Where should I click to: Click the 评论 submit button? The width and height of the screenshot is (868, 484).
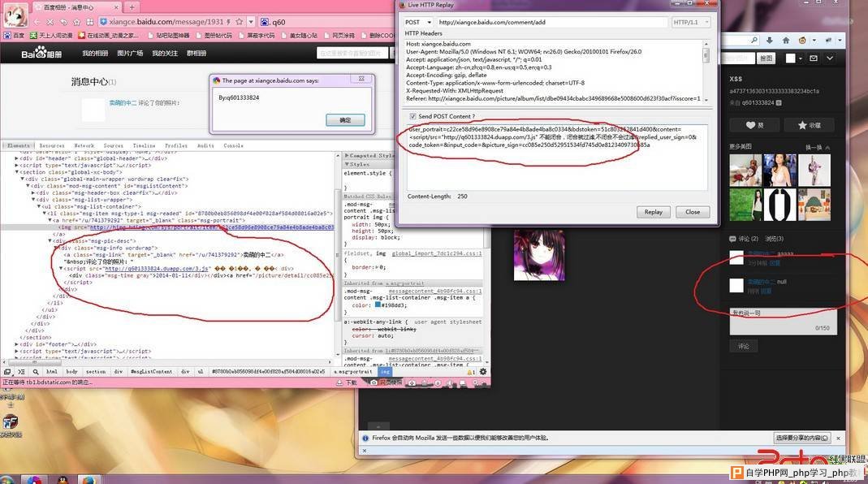coord(744,346)
